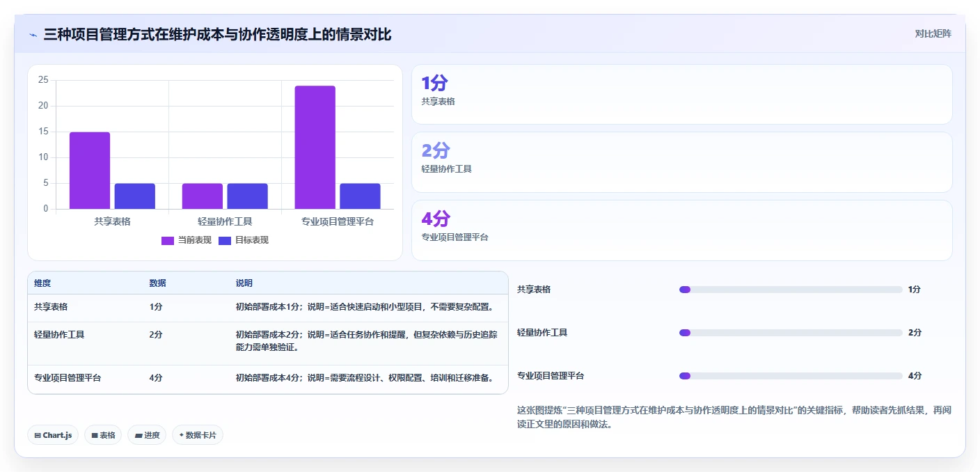980x472 pixels.
Task: Click the 维度 column header
Action: pos(42,283)
